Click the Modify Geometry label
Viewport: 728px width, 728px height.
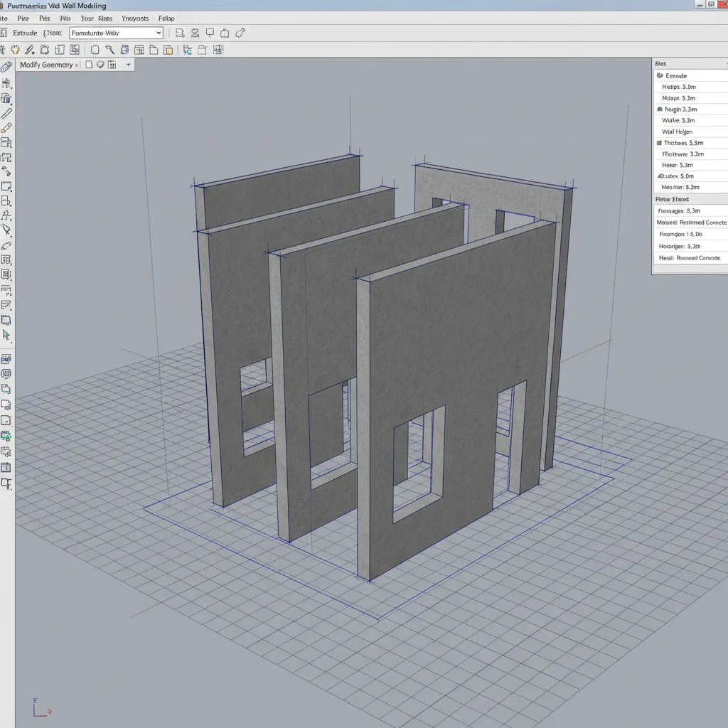pyautogui.click(x=46, y=65)
